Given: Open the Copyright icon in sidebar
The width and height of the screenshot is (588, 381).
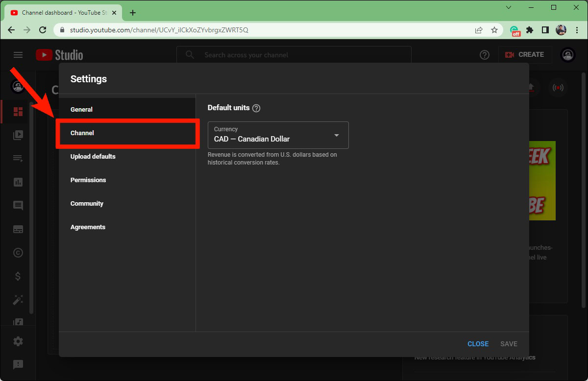Looking at the screenshot, I should click(x=18, y=253).
